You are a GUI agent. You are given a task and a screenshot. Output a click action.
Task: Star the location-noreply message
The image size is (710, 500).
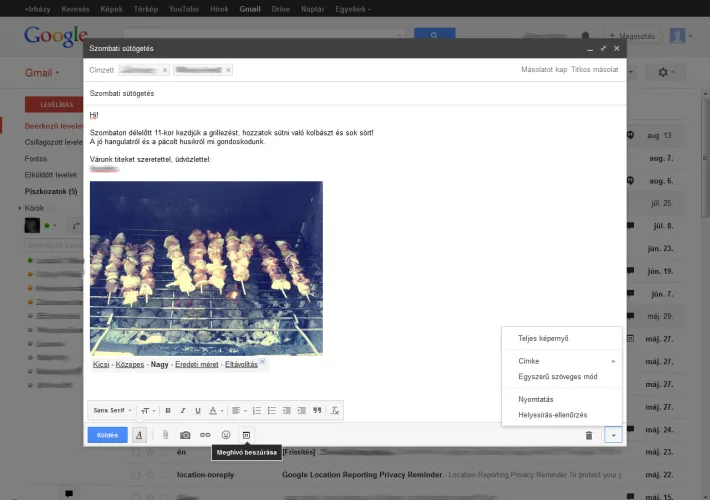[150, 475]
